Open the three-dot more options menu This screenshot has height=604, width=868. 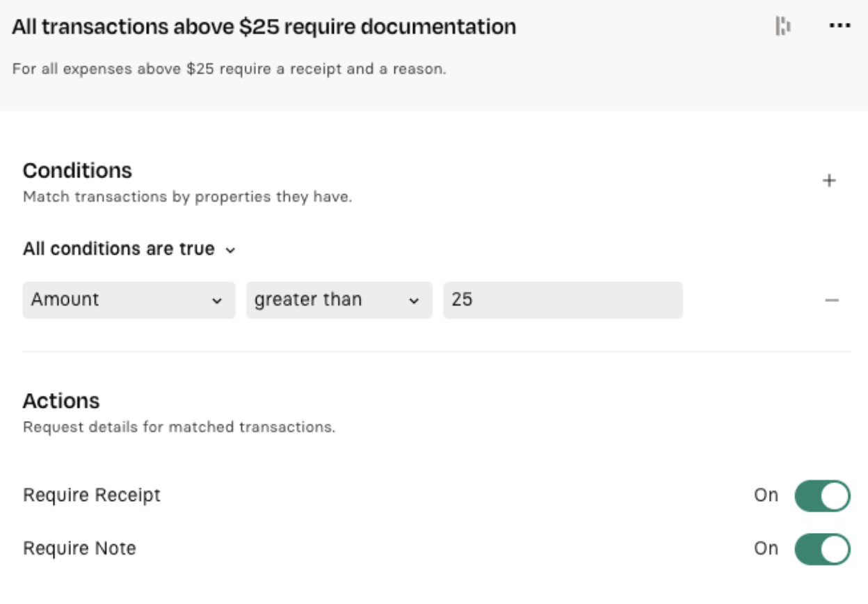(x=839, y=26)
